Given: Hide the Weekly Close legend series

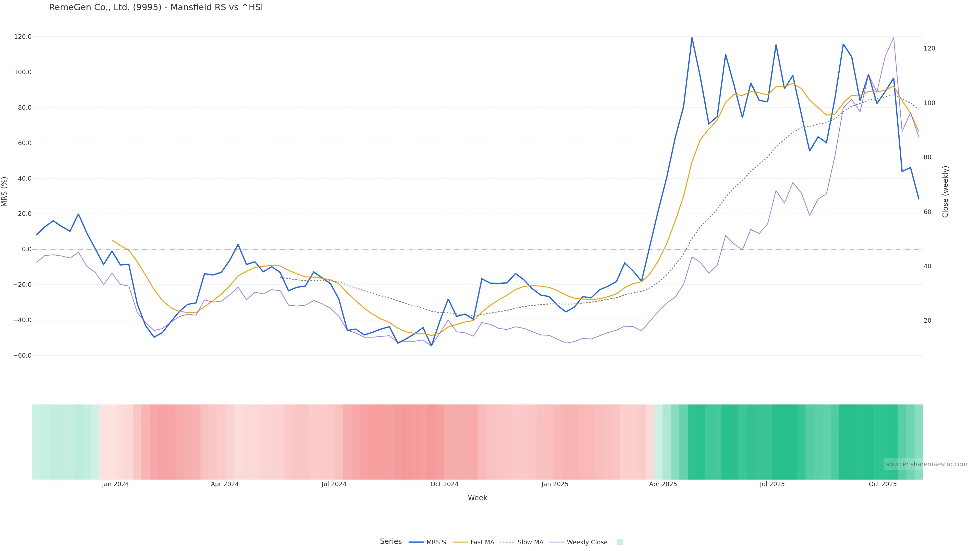Looking at the screenshot, I should [587, 542].
